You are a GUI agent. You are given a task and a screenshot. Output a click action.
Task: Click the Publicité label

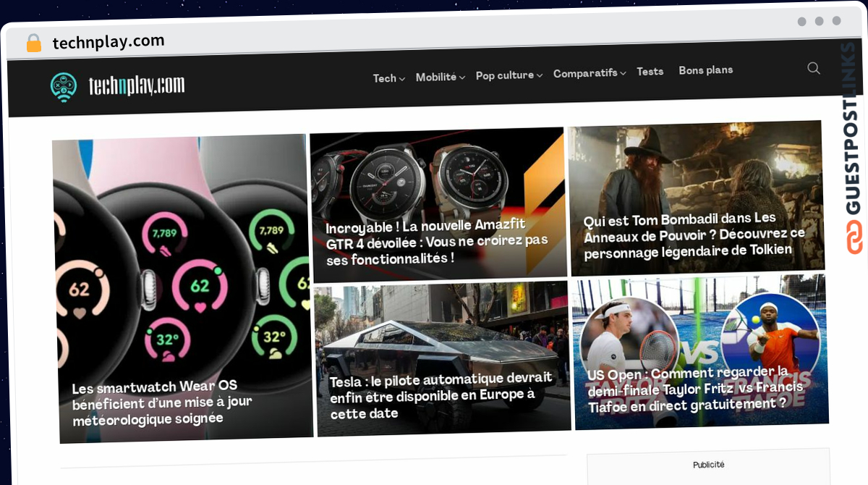pyautogui.click(x=708, y=465)
